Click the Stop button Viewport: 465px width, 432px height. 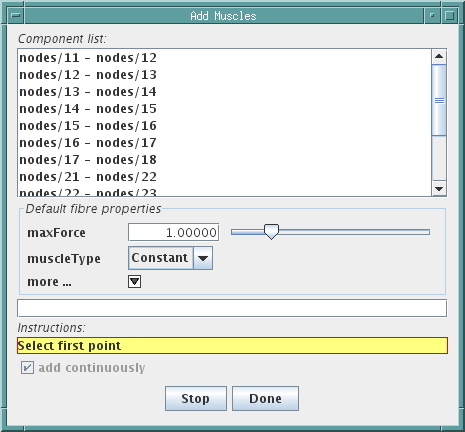pos(196,399)
